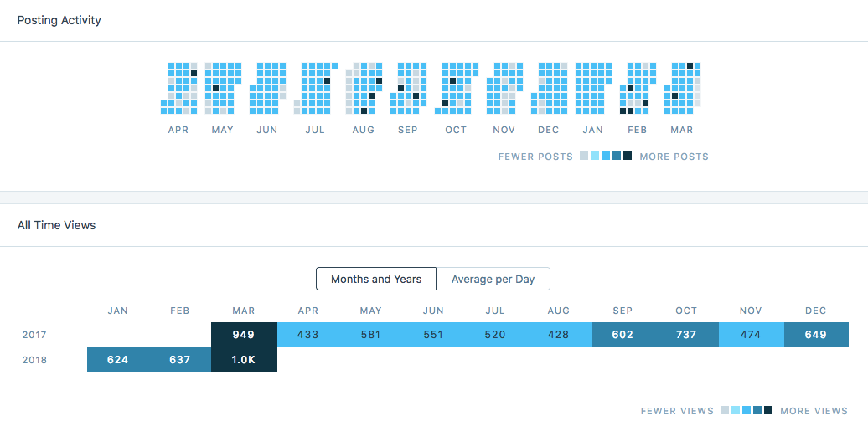Click the 949 views cell for March 2017

click(x=244, y=335)
